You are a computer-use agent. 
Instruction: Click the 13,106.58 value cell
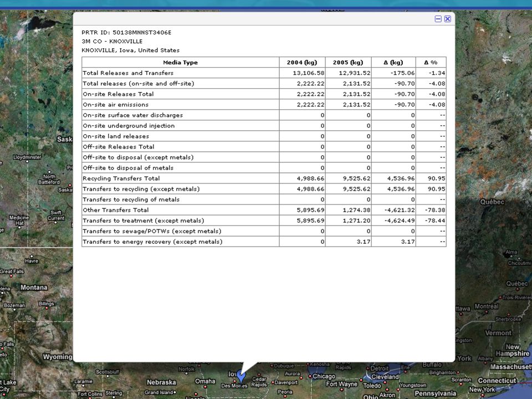[302, 73]
